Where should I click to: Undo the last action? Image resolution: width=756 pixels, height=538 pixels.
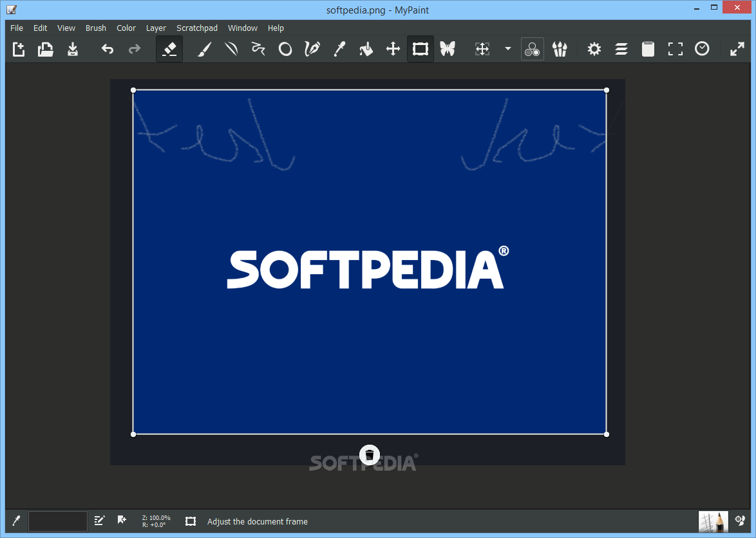coord(107,49)
